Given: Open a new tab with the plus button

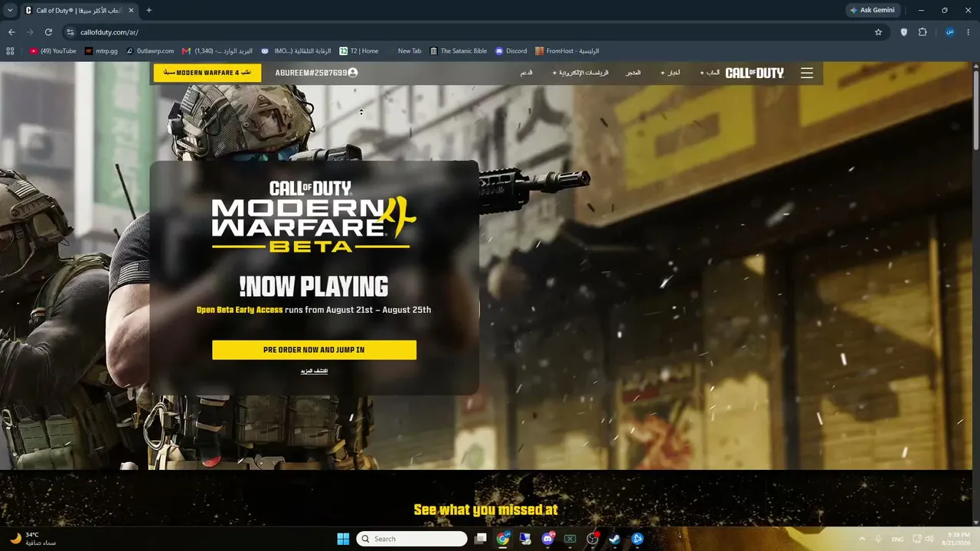Looking at the screenshot, I should 149,10.
